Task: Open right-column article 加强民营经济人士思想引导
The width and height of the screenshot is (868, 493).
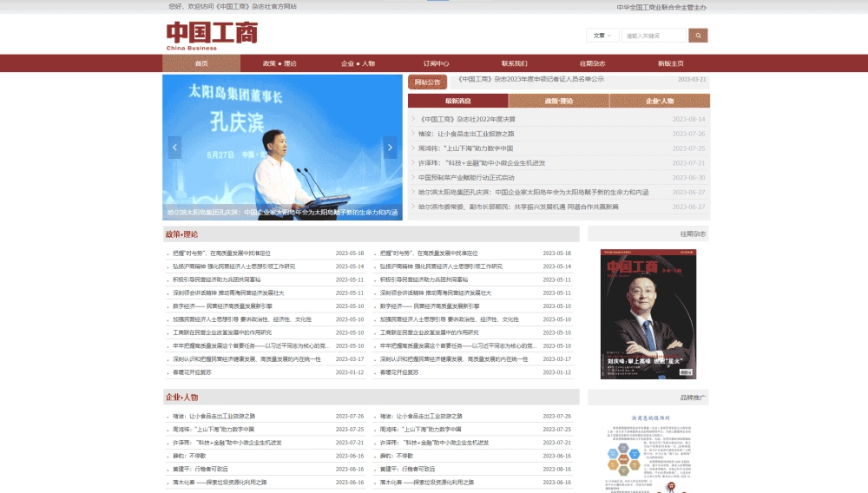Action: pos(449,319)
